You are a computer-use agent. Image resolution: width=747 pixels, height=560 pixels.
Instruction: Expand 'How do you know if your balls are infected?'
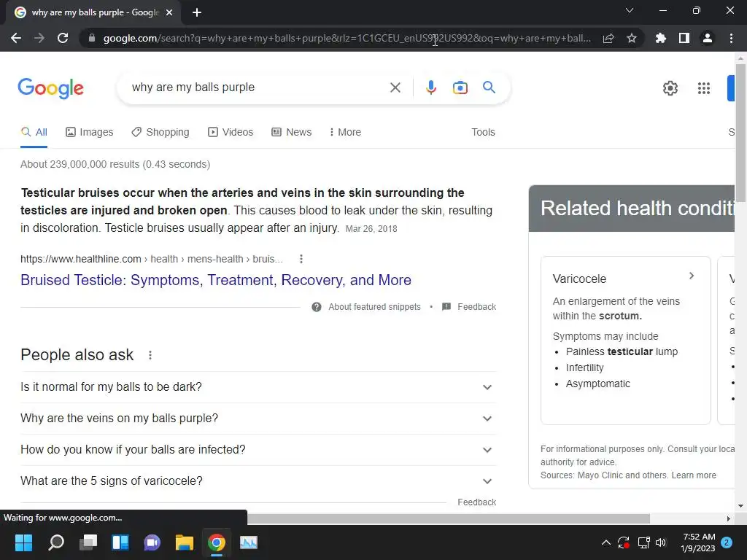[258, 450]
